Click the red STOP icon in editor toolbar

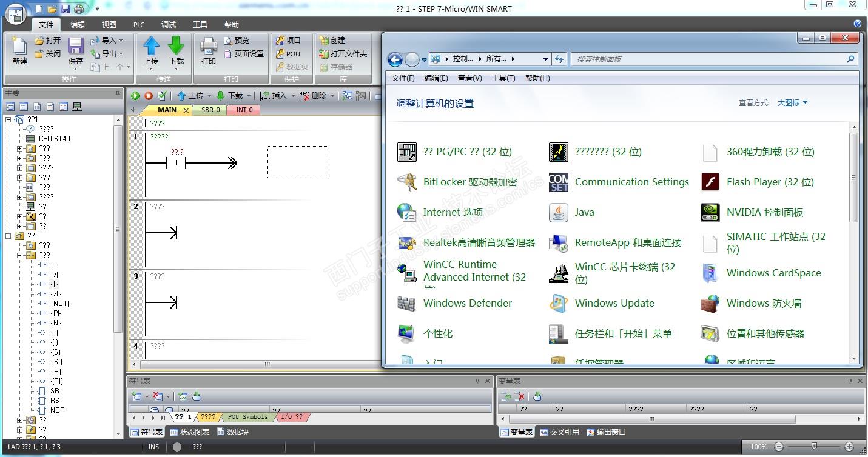pos(149,96)
